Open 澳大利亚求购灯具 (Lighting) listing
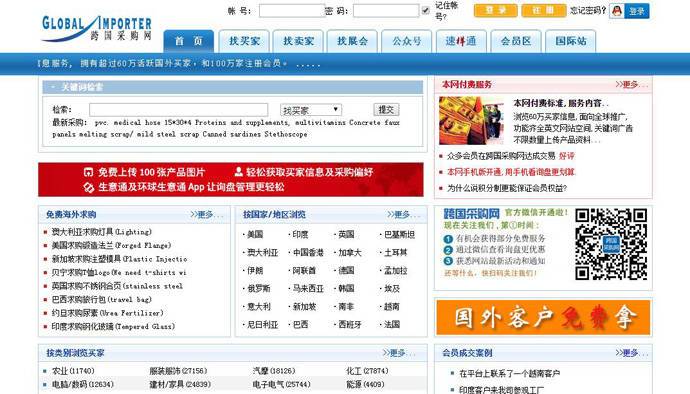Viewport: 690px width, 394px height. coord(102,232)
